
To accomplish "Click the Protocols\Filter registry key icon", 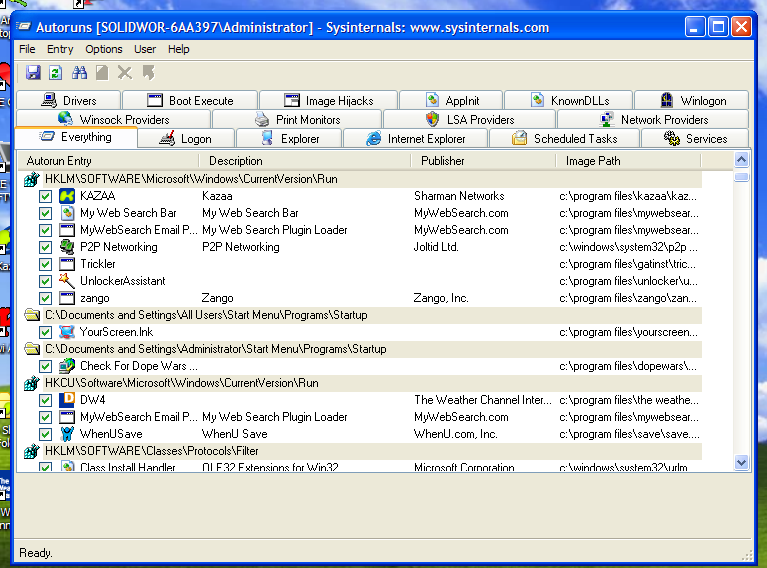I will point(32,451).
